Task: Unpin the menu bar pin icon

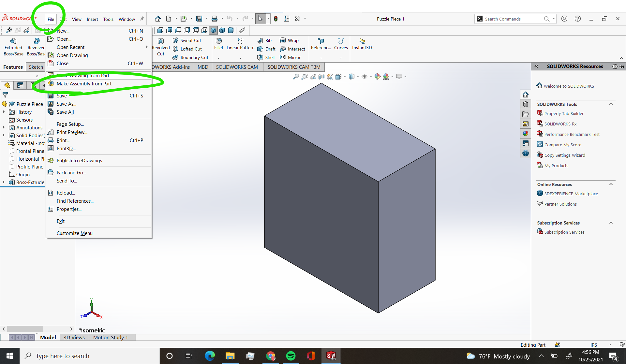Action: [x=142, y=19]
